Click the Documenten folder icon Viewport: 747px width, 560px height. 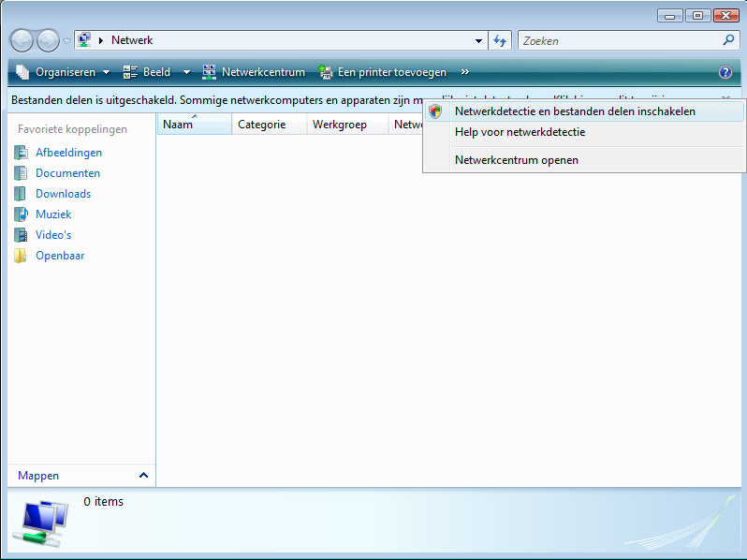(21, 173)
